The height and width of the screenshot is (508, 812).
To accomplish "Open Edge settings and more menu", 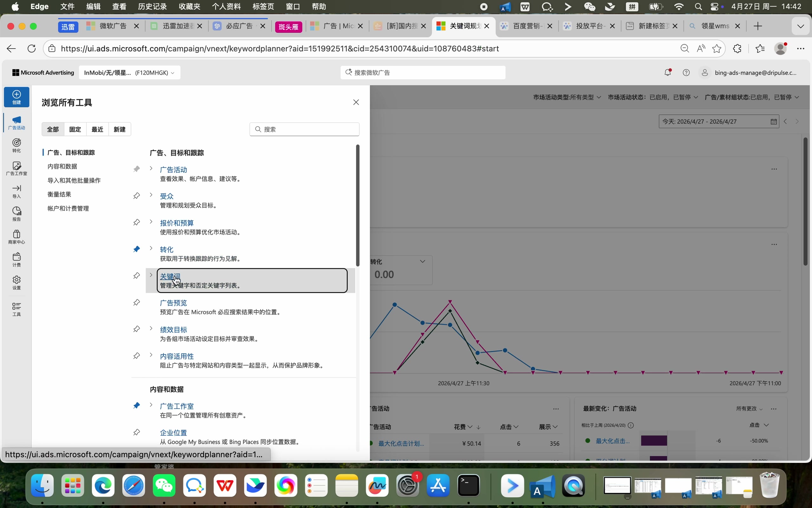I will click(x=801, y=48).
